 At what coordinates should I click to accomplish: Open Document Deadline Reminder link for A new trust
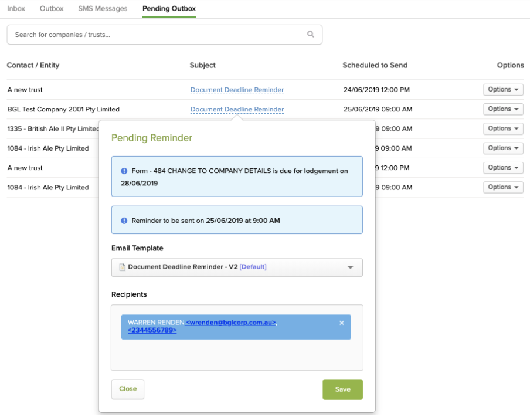coord(237,90)
